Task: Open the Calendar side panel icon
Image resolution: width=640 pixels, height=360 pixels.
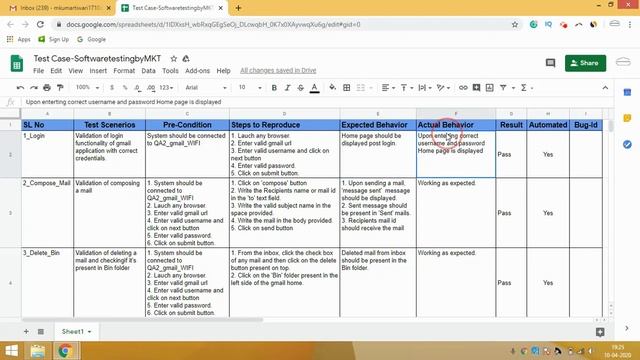Action: pos(627,93)
